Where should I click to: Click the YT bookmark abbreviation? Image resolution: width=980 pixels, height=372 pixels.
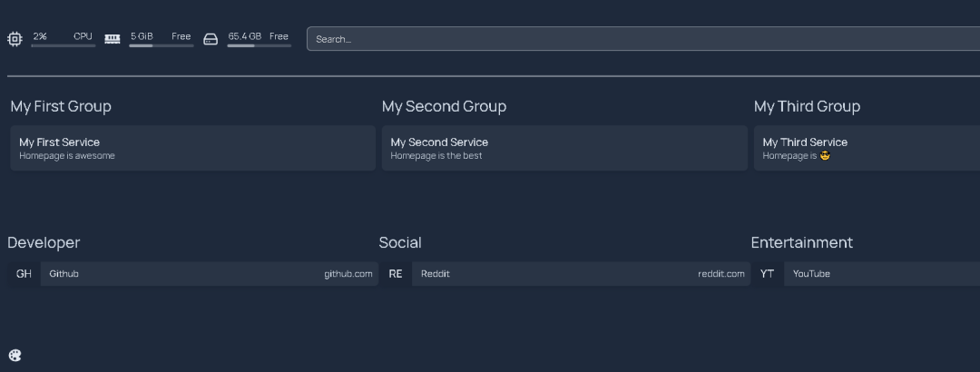tap(767, 274)
